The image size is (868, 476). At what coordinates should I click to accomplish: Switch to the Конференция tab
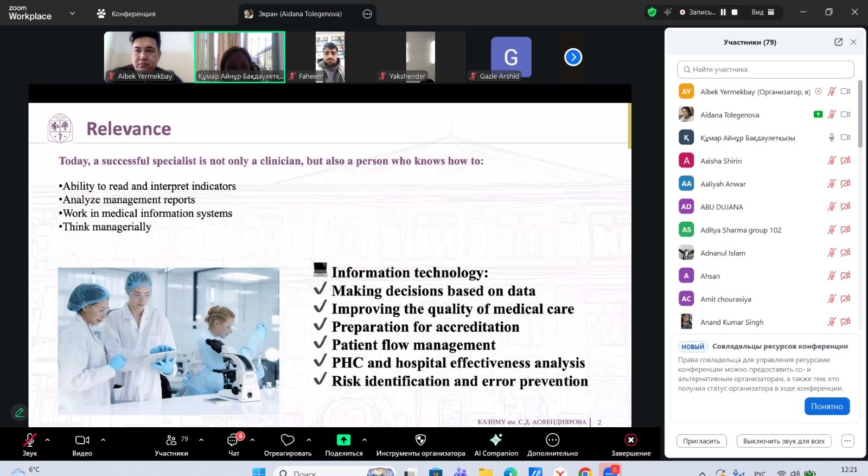pos(126,14)
